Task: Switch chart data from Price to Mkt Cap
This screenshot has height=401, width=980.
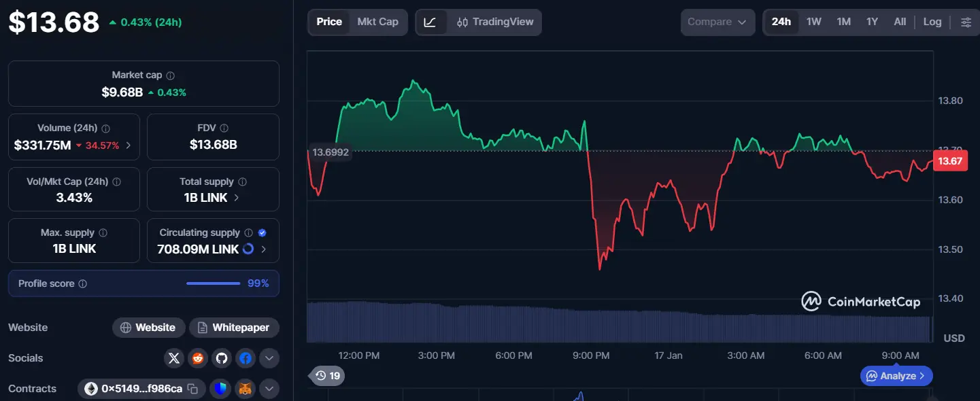Action: 378,22
